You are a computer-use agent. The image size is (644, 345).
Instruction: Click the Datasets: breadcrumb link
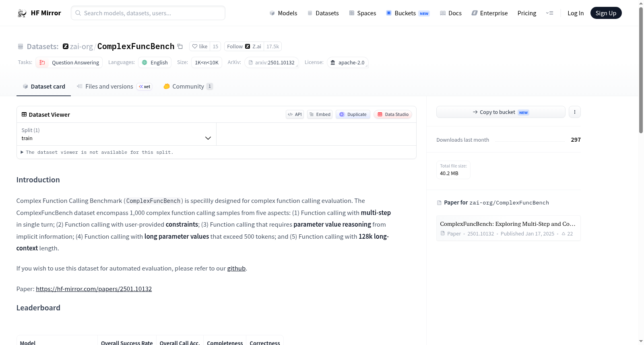point(43,47)
